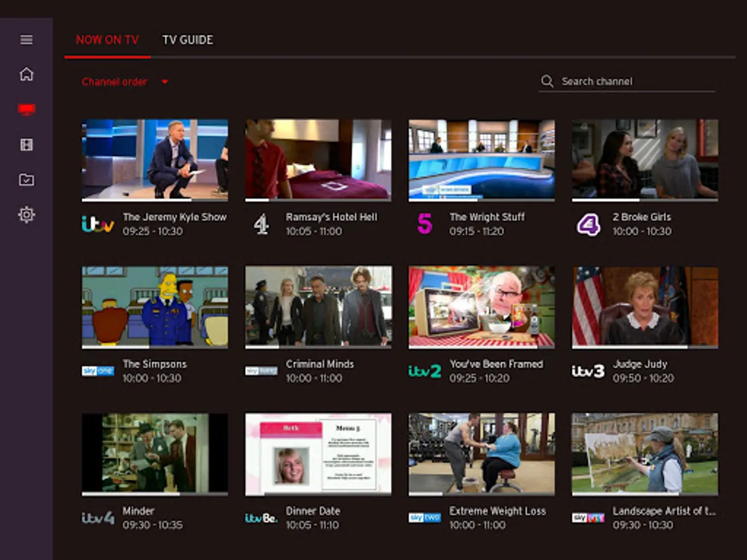Click the 2 Broke Girls progress bar
Screen dimensions: 747x560
click(645, 200)
